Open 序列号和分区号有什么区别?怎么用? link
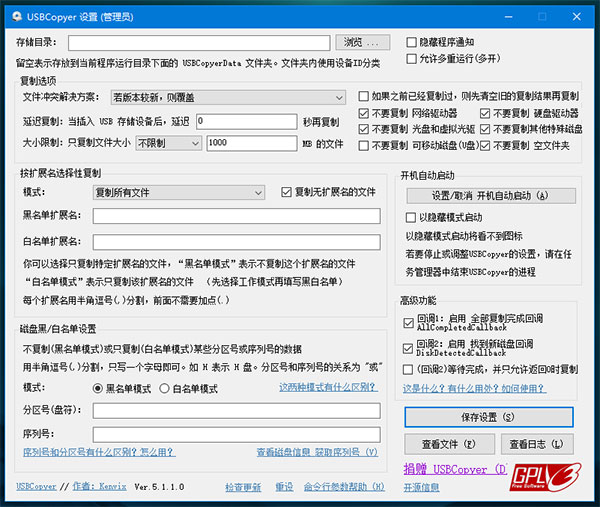The image size is (600, 507). [x=99, y=452]
